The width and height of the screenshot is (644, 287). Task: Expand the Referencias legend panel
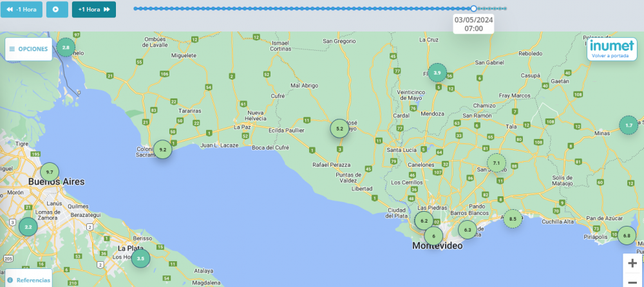tap(28, 280)
